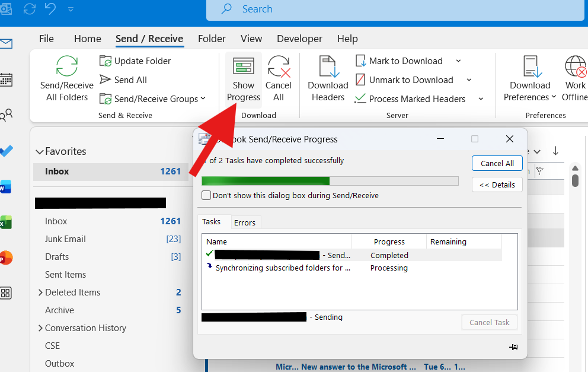Open More Apps grid icon
The height and width of the screenshot is (372, 588).
pyautogui.click(x=5, y=293)
